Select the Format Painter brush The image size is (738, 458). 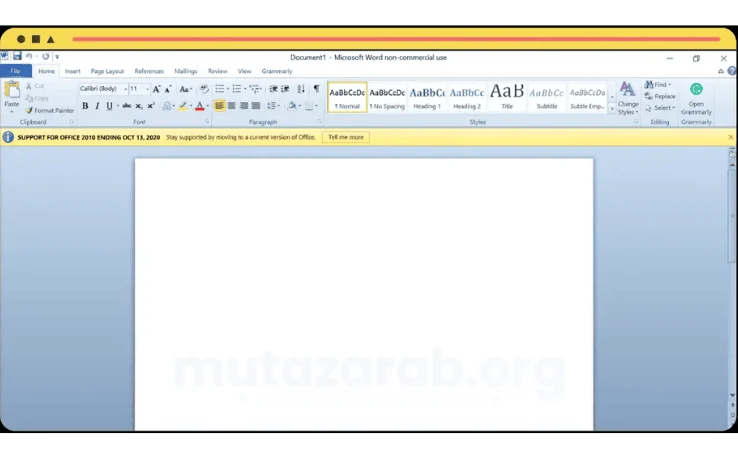coord(49,110)
